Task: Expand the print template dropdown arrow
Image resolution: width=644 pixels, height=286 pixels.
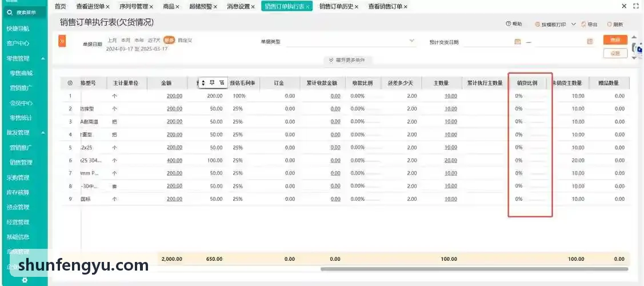Action: [x=573, y=24]
